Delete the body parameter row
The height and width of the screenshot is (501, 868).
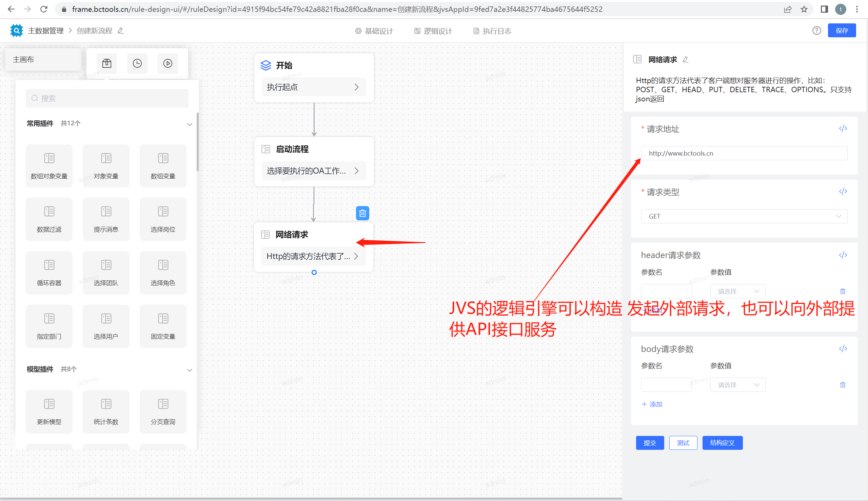[843, 385]
